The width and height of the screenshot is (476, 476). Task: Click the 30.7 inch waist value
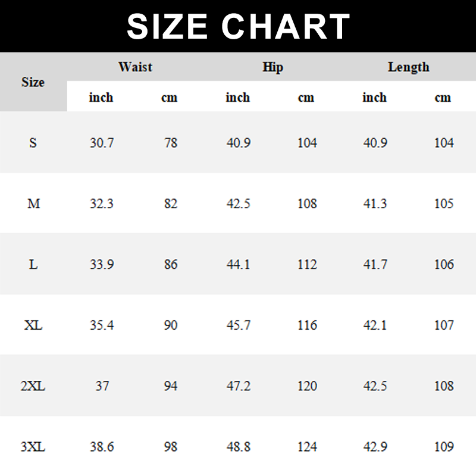click(102, 143)
